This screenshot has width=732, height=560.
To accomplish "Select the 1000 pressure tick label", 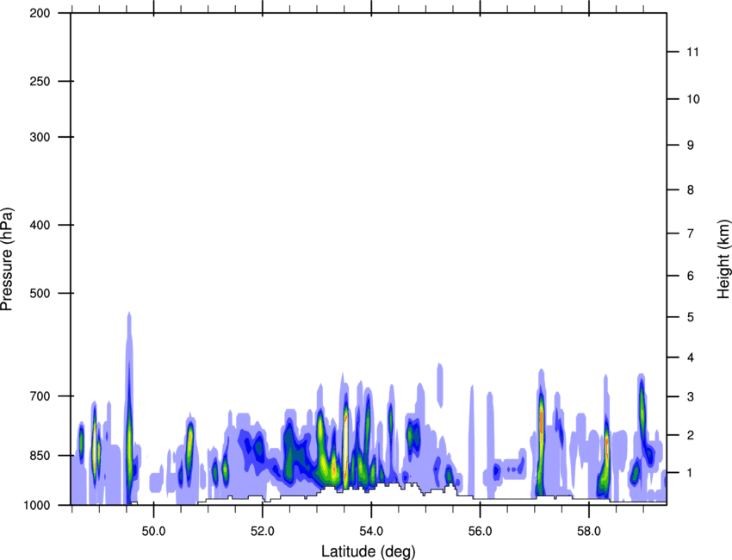I will [x=36, y=505].
